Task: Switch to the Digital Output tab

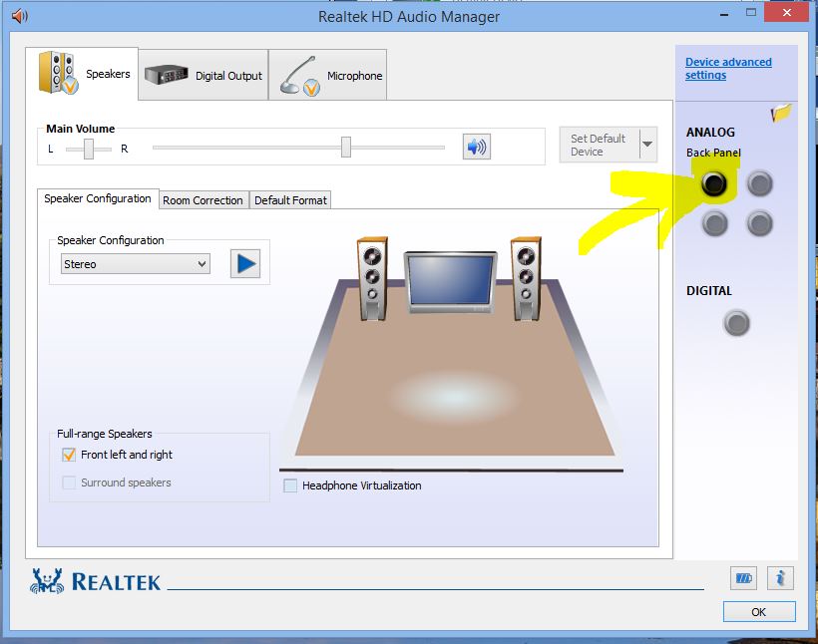Action: tap(204, 75)
